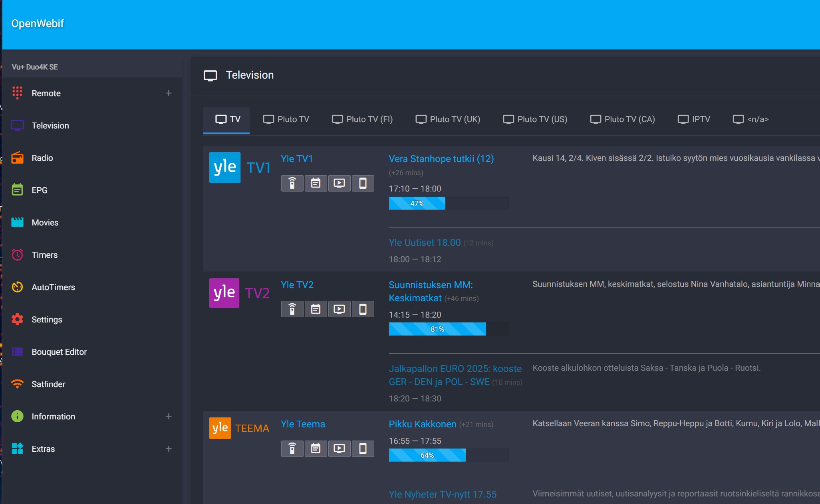The width and height of the screenshot is (820, 504).
Task: Expand the Extras submenu plus sign
Action: [x=169, y=449]
